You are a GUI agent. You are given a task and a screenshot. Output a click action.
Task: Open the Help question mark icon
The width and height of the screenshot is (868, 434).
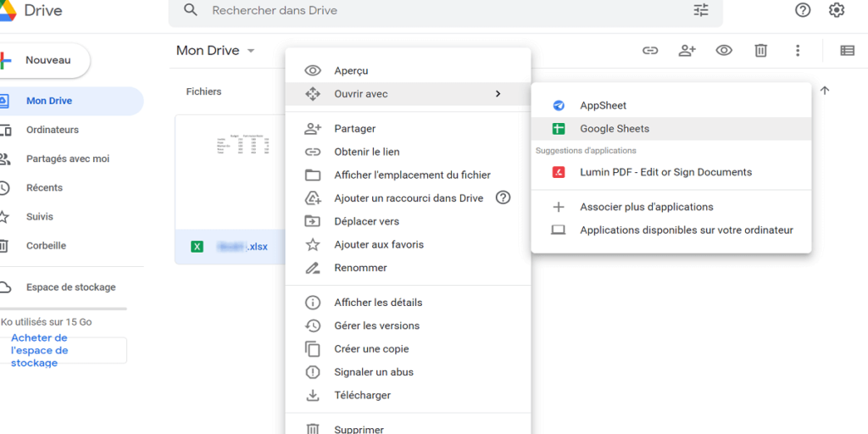(803, 10)
